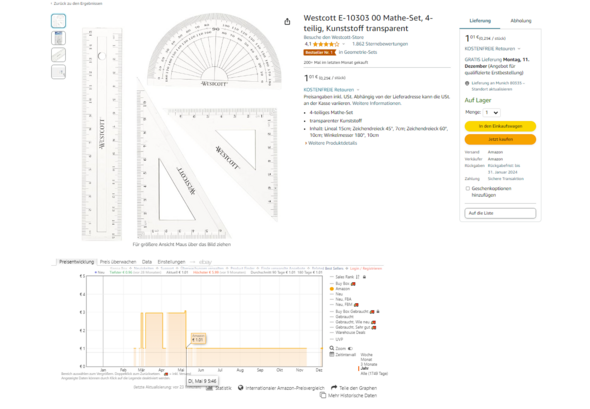Toggle Amazon series orange dot
590x409 pixels.
[x=332, y=289]
